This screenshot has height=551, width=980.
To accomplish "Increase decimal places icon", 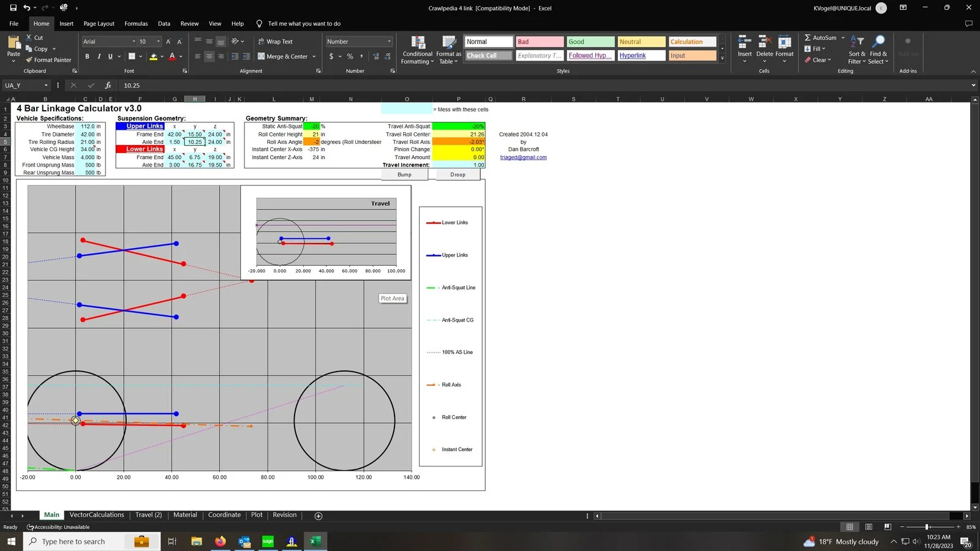I will (x=375, y=56).
